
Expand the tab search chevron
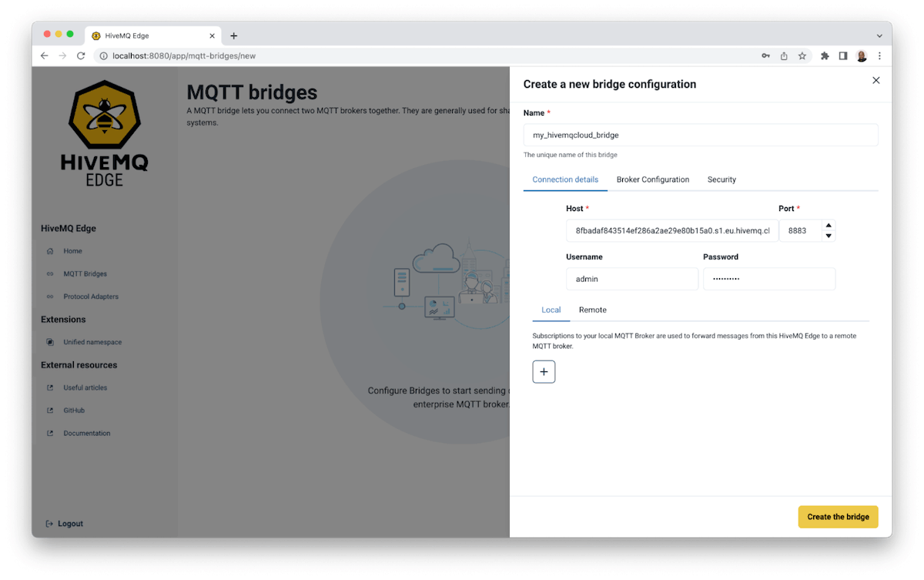879,35
